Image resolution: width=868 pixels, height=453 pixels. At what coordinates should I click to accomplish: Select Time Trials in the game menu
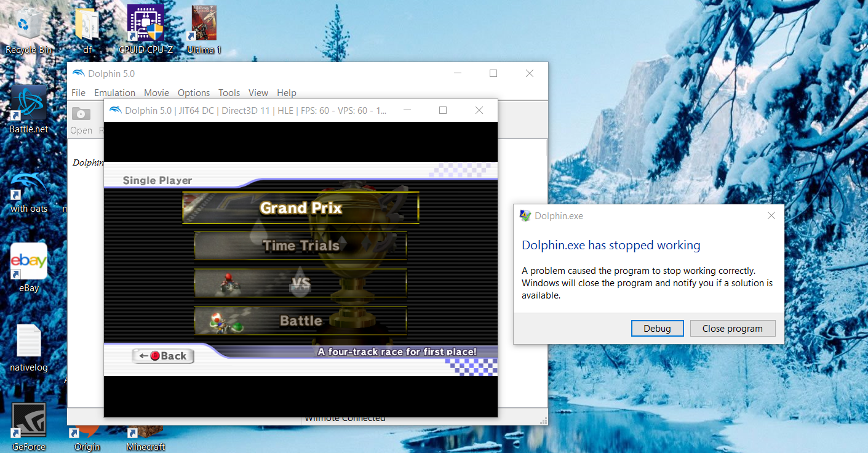pos(301,246)
